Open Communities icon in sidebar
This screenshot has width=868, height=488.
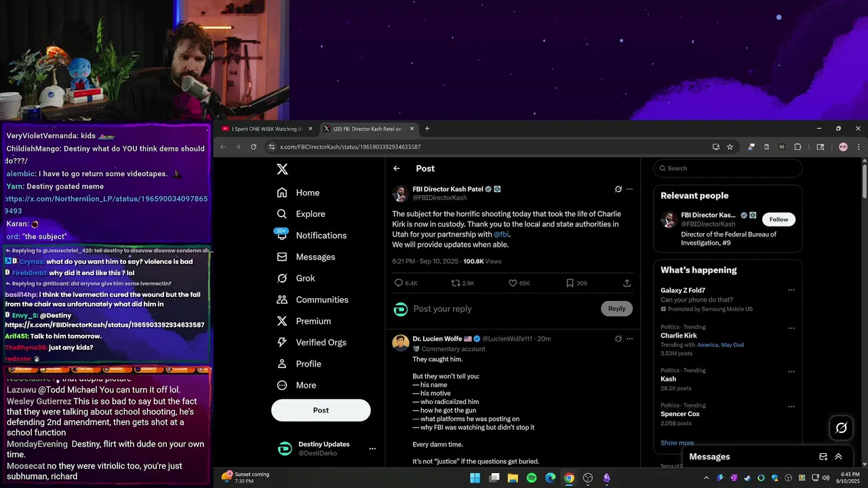pyautogui.click(x=282, y=300)
